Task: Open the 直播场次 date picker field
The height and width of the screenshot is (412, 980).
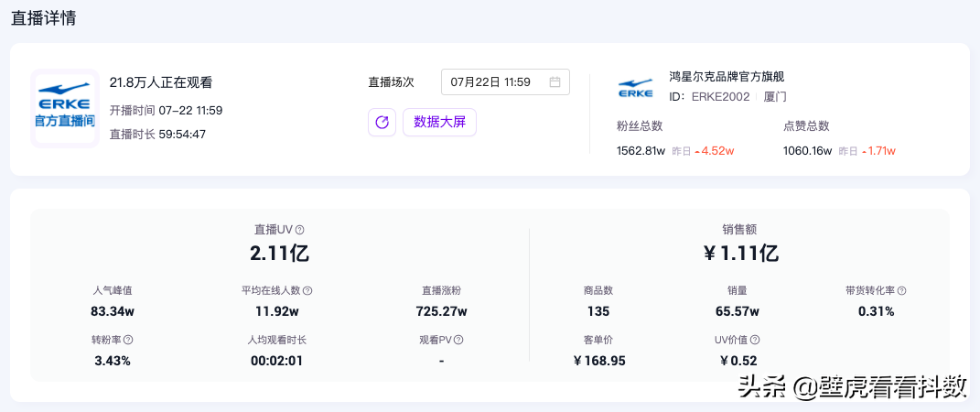Action: tap(505, 81)
